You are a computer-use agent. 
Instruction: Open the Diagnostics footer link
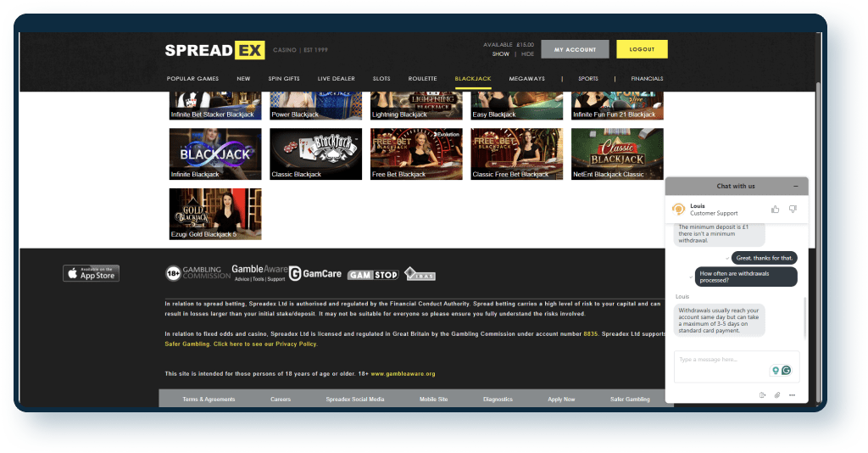coord(498,400)
